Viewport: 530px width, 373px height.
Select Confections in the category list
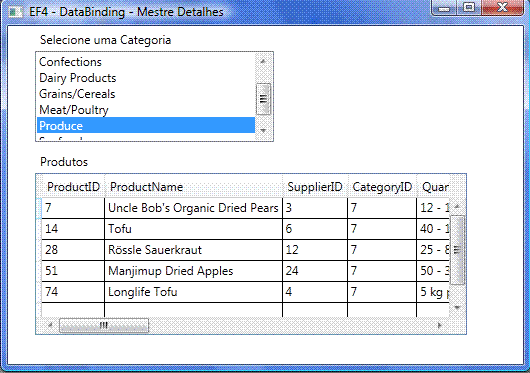tap(146, 62)
